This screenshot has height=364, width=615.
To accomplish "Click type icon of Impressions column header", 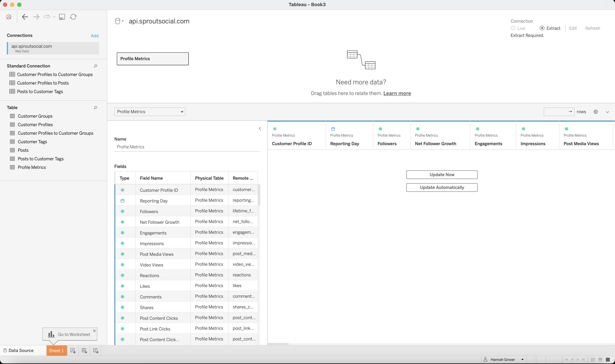I will [524, 129].
